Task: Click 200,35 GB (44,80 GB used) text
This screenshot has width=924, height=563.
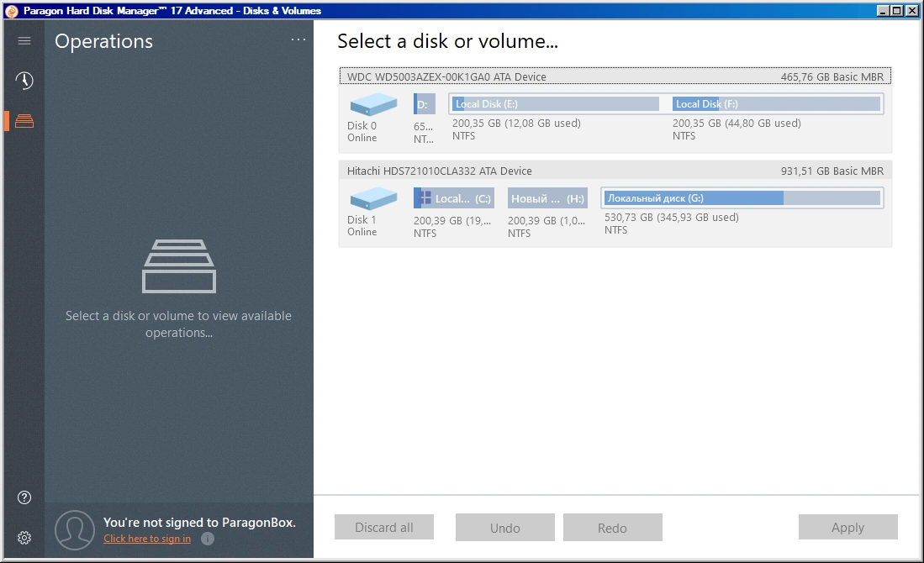Action: [x=737, y=123]
